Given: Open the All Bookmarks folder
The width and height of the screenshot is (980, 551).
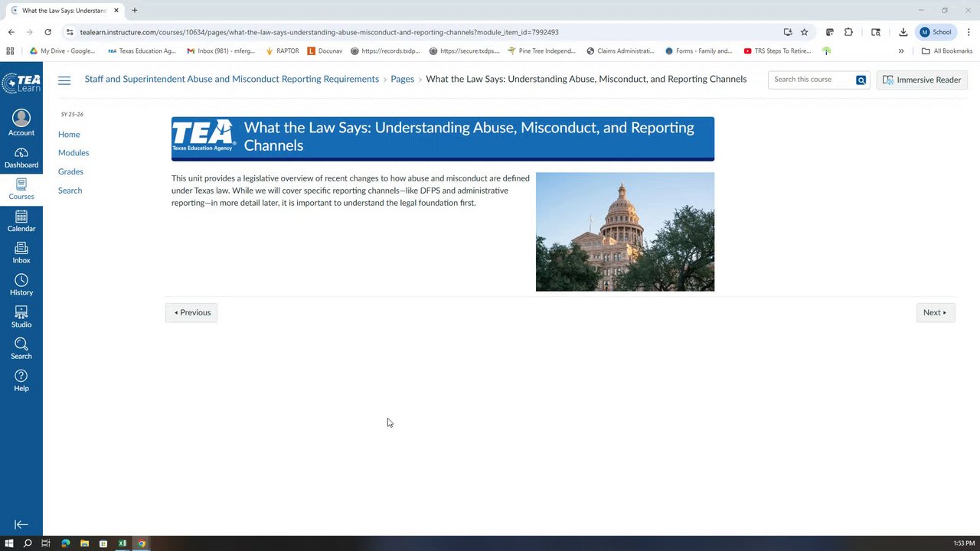Looking at the screenshot, I should [947, 51].
